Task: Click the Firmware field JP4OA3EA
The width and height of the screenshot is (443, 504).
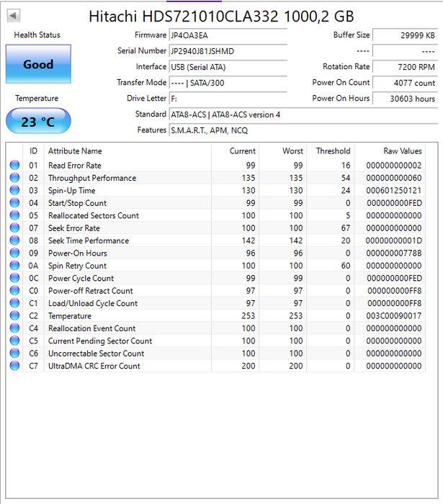Action: (x=227, y=35)
